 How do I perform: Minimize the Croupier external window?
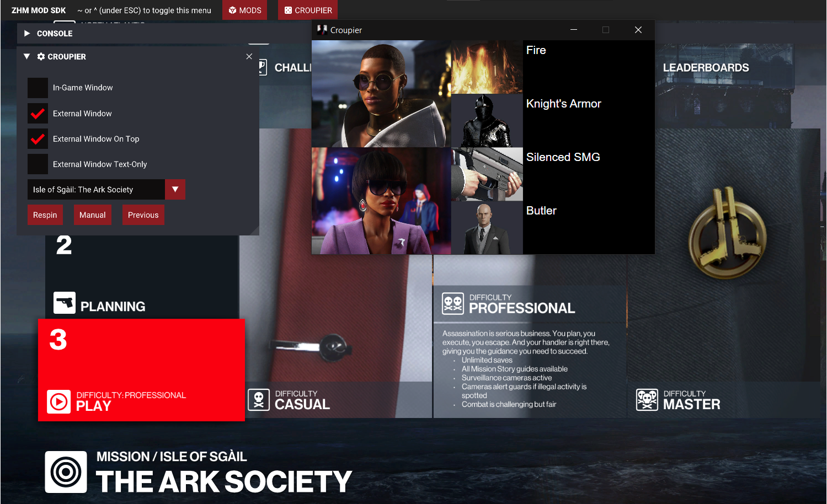click(574, 30)
